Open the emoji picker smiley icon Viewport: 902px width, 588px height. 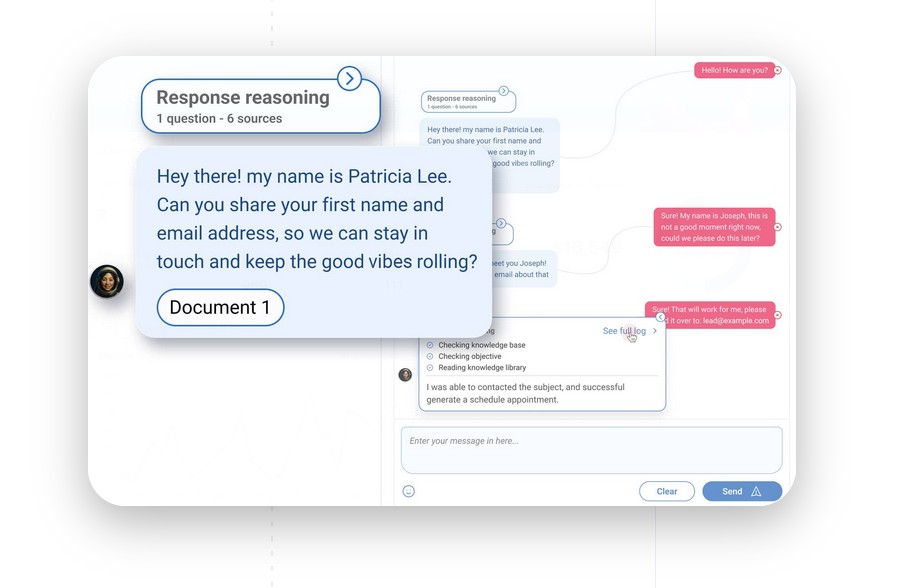pyautogui.click(x=408, y=491)
